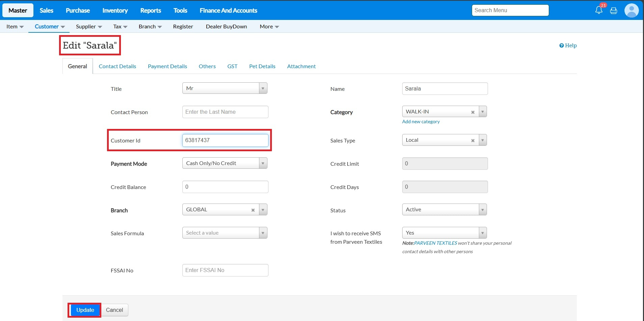The height and width of the screenshot is (321, 644).
Task: Click the Customer Id input field
Action: pyautogui.click(x=225, y=140)
